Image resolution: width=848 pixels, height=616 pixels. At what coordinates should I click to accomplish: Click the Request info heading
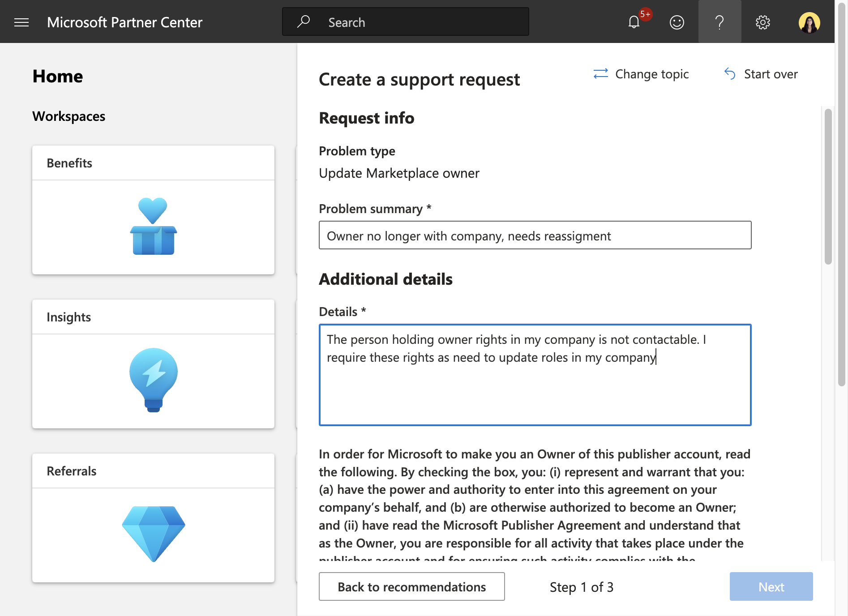click(367, 118)
